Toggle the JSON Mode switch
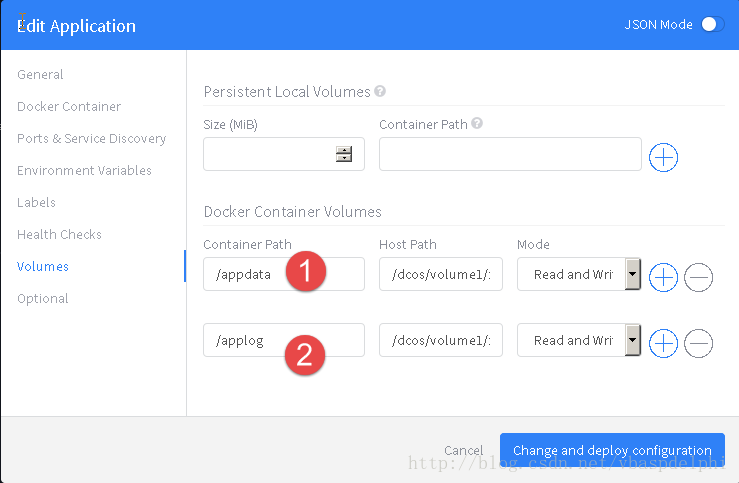This screenshot has width=739, height=483. [x=713, y=25]
